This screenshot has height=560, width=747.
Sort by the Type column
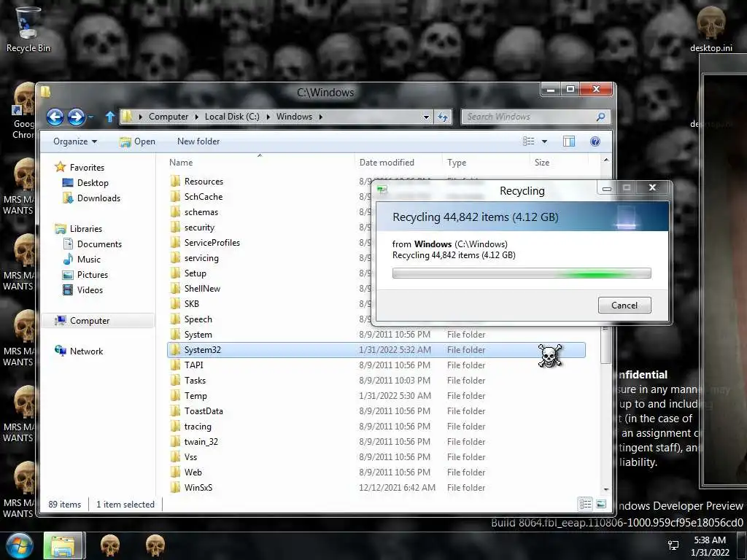(485, 163)
